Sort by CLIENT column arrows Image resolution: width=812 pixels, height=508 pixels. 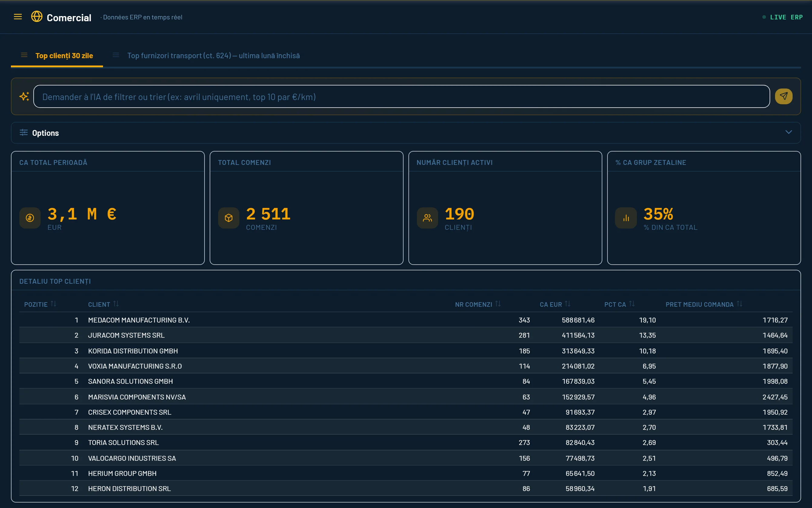click(116, 304)
